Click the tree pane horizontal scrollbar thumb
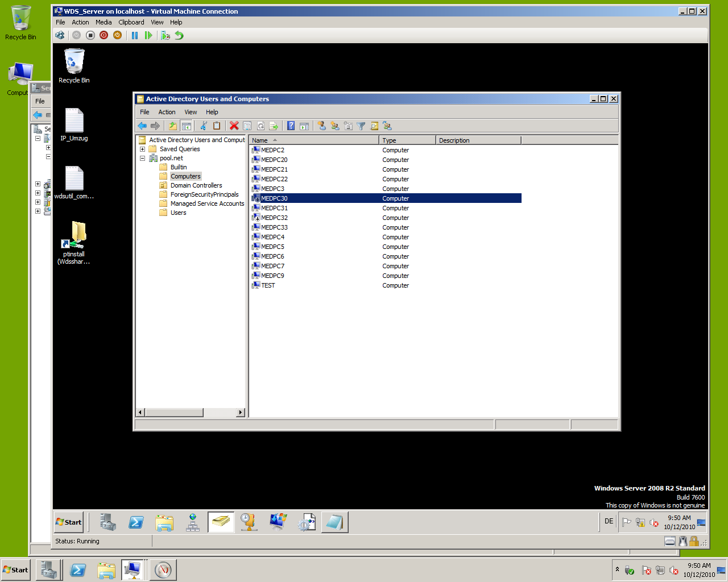The height and width of the screenshot is (582, 728). tap(174, 413)
